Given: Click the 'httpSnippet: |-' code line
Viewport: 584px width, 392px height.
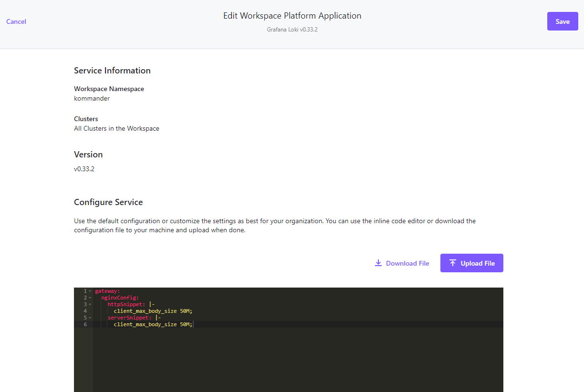Looking at the screenshot, I should (131, 304).
